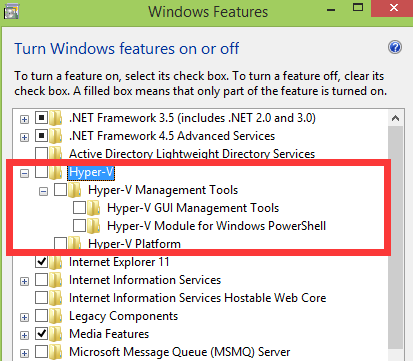Expand the Internet Information Services node
The image size is (413, 361).
(24, 281)
